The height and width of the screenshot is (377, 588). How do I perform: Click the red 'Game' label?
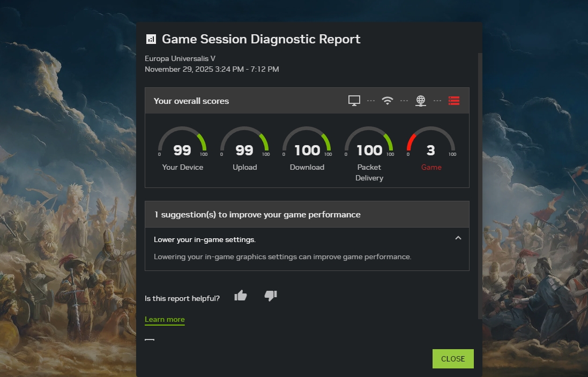point(431,167)
